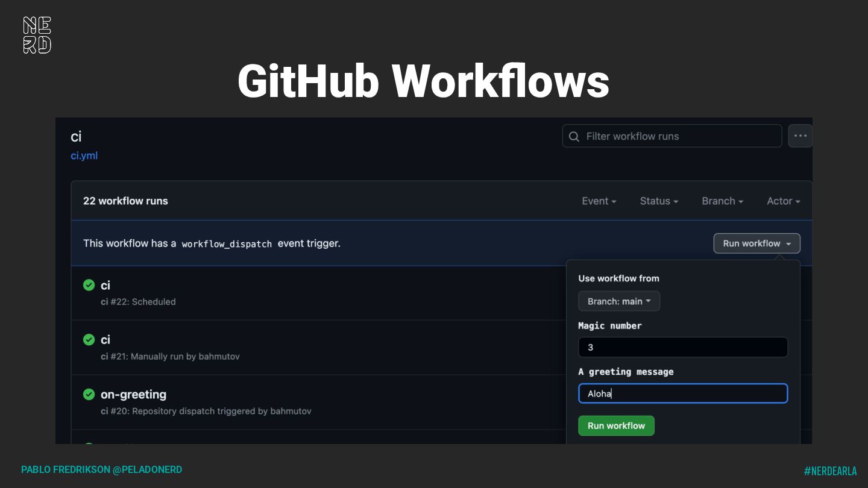Click the 'Magic number' label
The image size is (868, 488).
click(x=610, y=325)
